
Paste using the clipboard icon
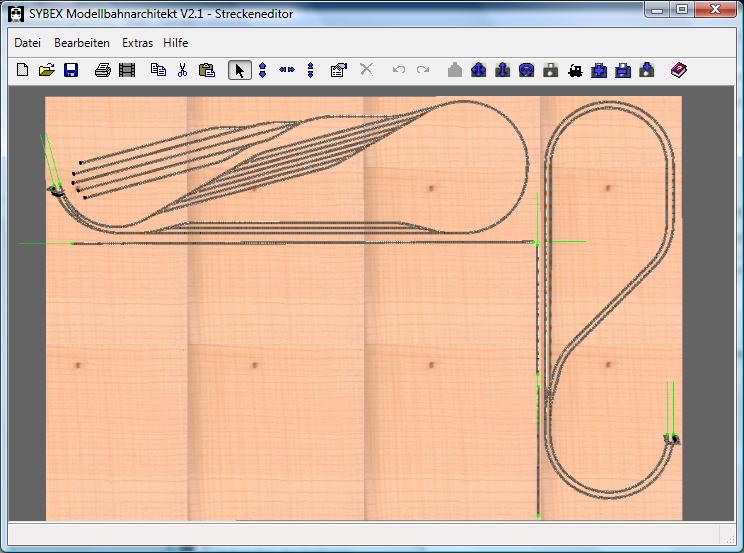[x=206, y=70]
